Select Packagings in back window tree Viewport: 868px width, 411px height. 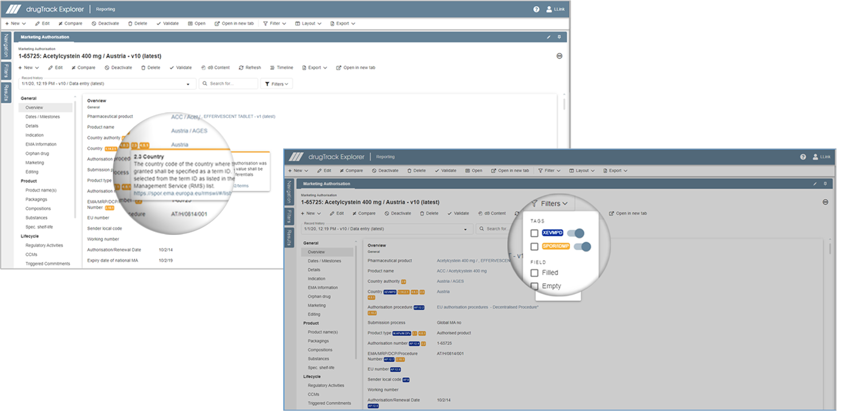point(37,199)
